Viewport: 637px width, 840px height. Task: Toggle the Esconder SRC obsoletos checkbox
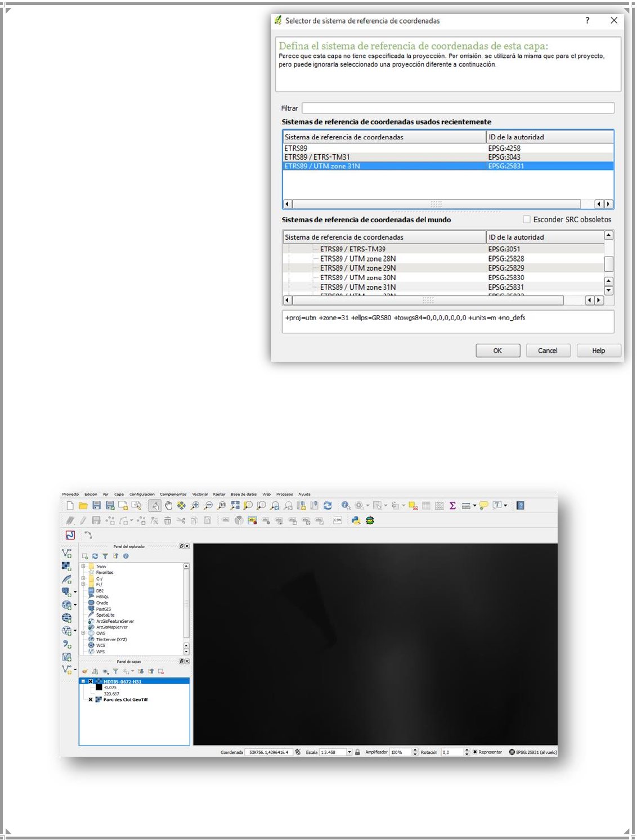click(x=527, y=219)
